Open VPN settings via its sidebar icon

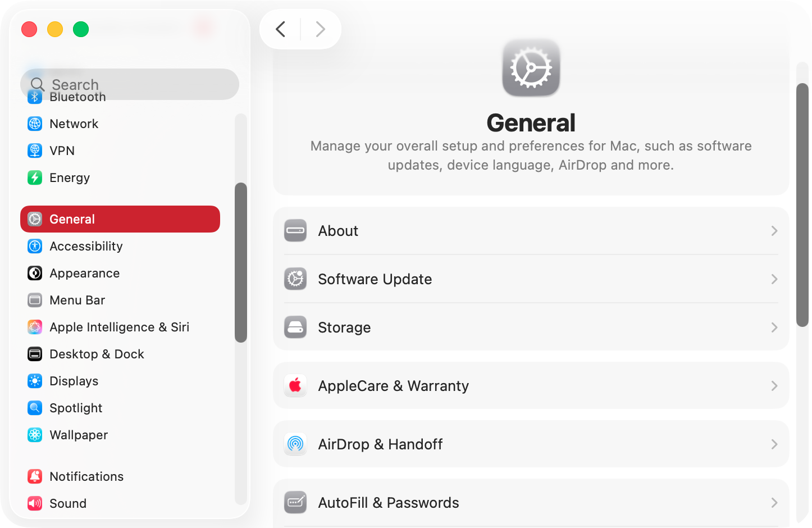pyautogui.click(x=35, y=151)
